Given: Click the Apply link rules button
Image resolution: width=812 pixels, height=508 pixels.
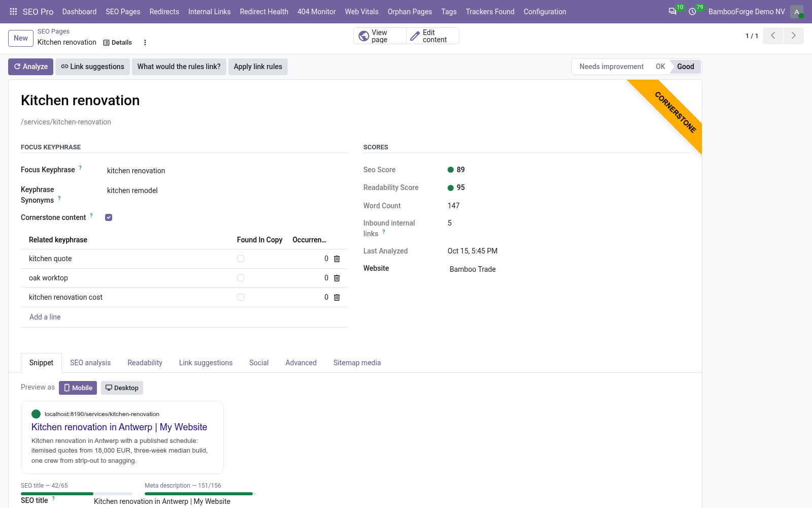Looking at the screenshot, I should point(258,67).
